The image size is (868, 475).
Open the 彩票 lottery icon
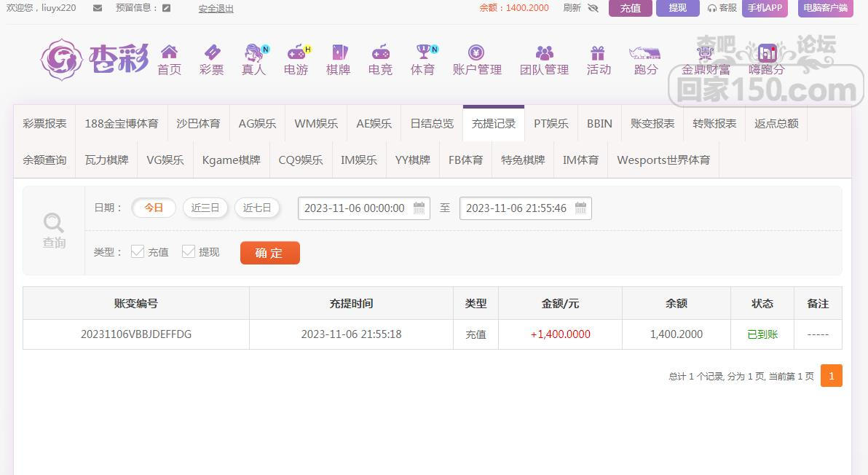click(211, 52)
